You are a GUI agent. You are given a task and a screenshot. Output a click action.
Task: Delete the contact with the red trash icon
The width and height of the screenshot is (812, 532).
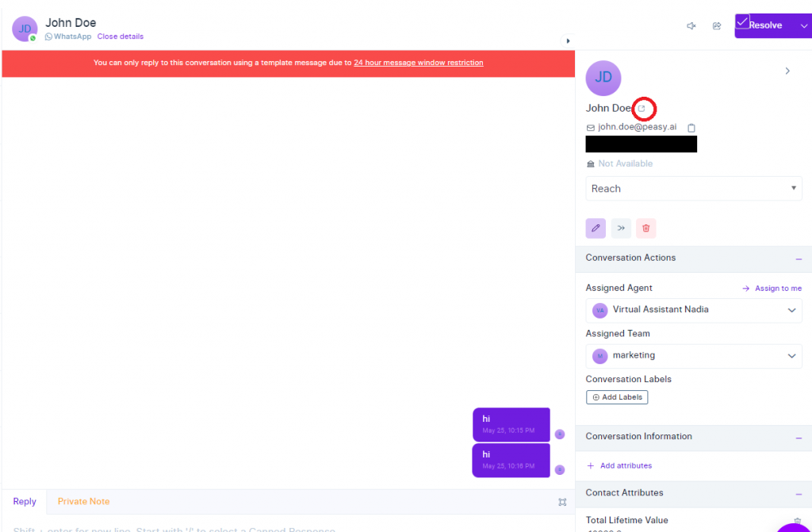645,228
